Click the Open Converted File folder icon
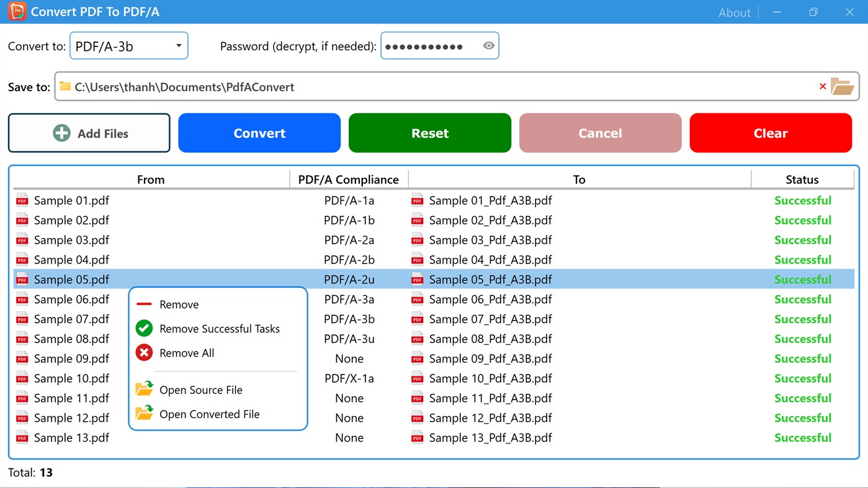The height and width of the screenshot is (488, 868). coord(143,414)
